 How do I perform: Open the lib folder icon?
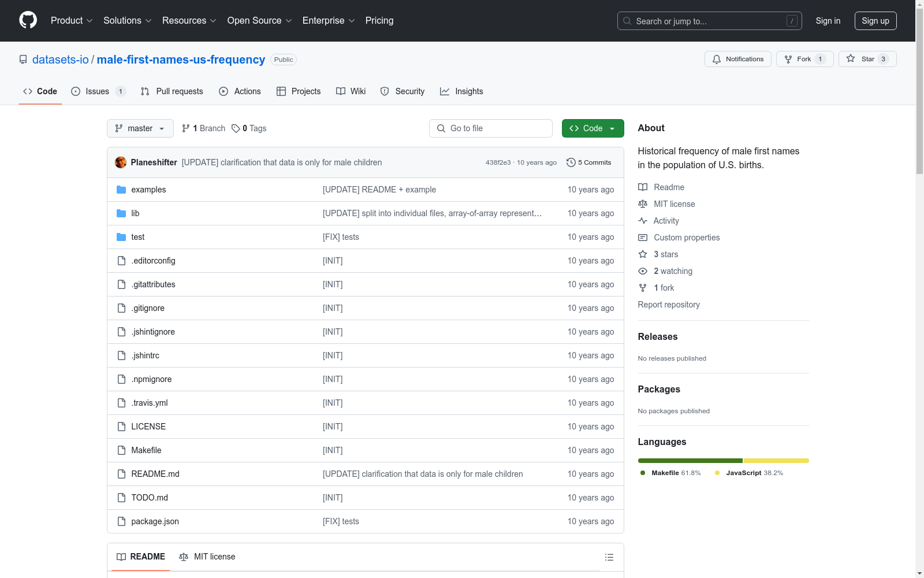121,213
